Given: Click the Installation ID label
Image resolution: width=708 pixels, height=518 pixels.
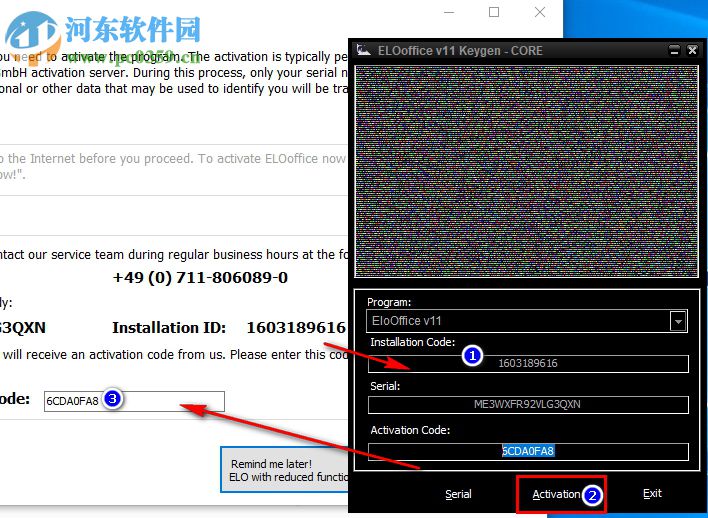Looking at the screenshot, I should coord(169,327).
